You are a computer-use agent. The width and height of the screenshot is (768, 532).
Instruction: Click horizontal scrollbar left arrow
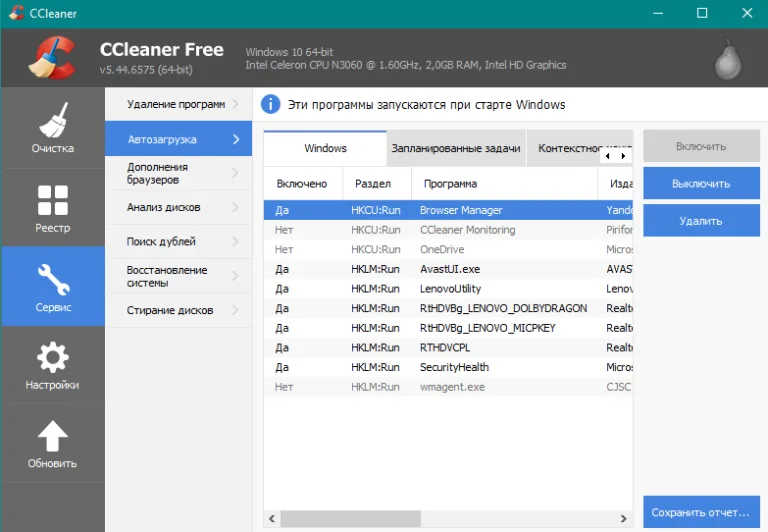272,518
